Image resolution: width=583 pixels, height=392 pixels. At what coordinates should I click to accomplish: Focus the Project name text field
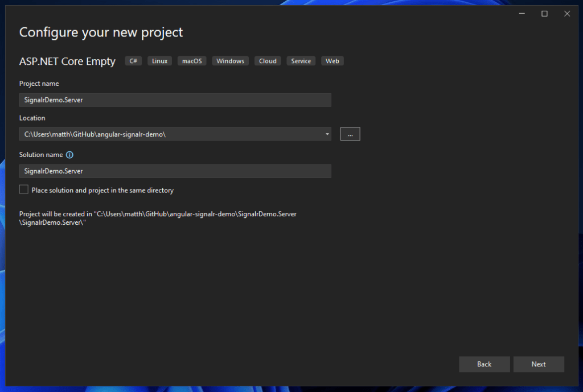[x=175, y=100]
